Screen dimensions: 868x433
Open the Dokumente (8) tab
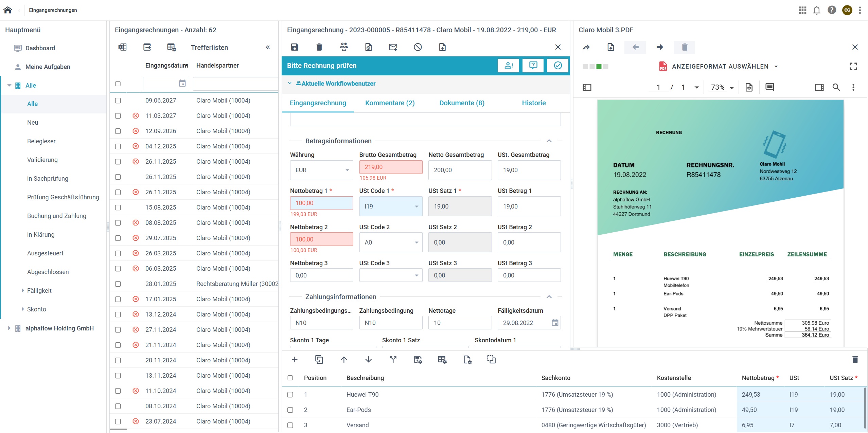coord(462,103)
